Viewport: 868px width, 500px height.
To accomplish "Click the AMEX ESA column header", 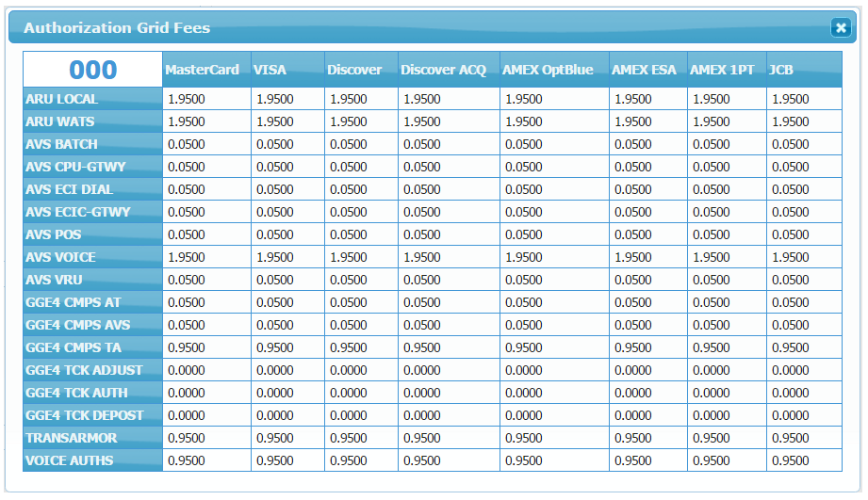I will click(648, 70).
